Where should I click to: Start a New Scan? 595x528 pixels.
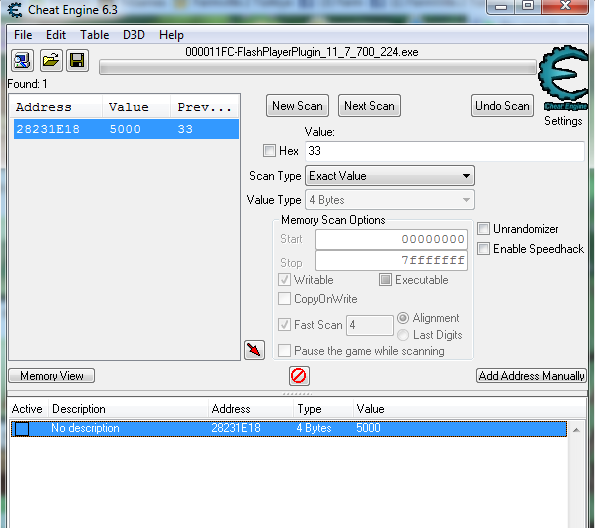point(297,106)
